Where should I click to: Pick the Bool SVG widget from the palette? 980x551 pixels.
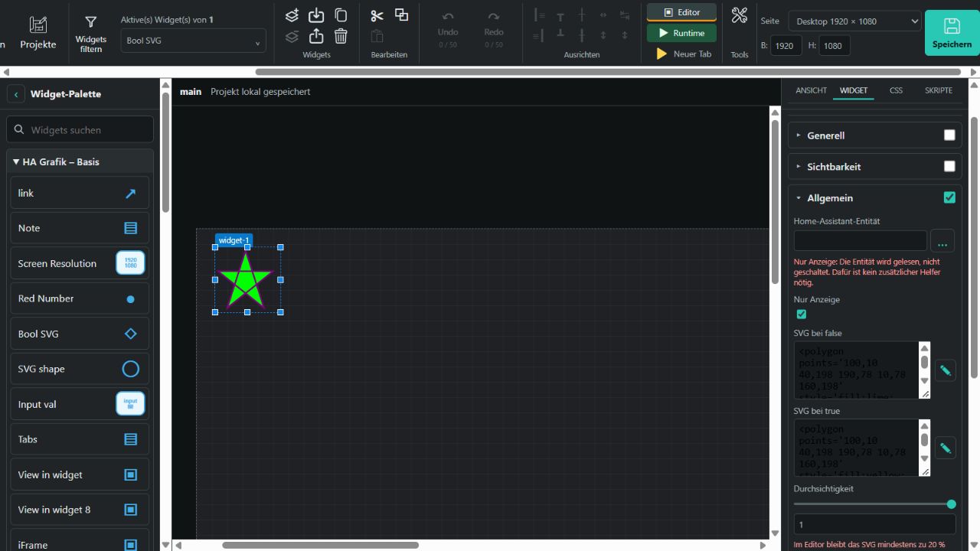click(80, 334)
